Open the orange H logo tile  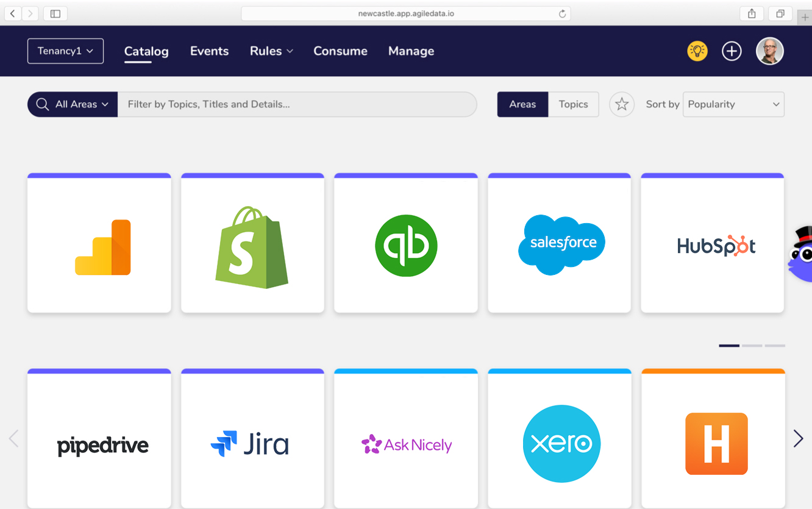click(713, 438)
